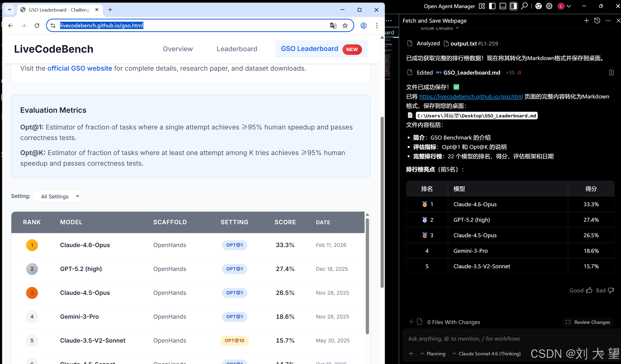This screenshot has width=621, height=364.
Task: Toggle the secondary side panel icon
Action: (513, 6)
